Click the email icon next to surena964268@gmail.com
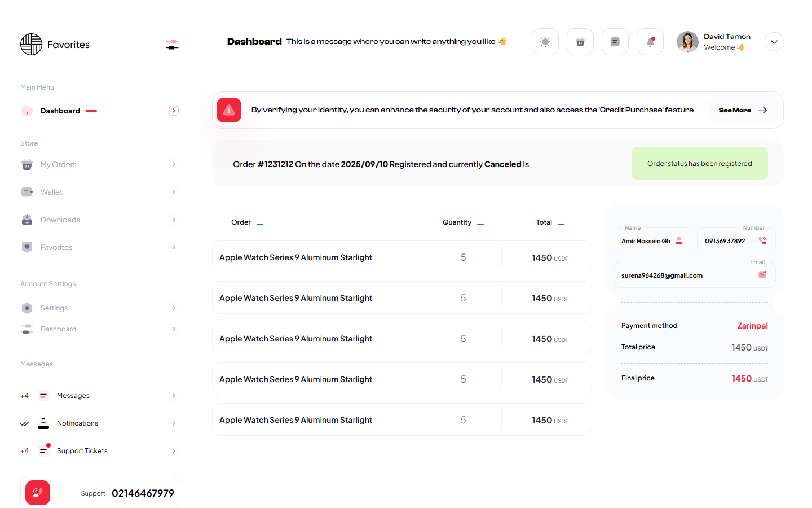The image size is (812, 508). coord(762,275)
